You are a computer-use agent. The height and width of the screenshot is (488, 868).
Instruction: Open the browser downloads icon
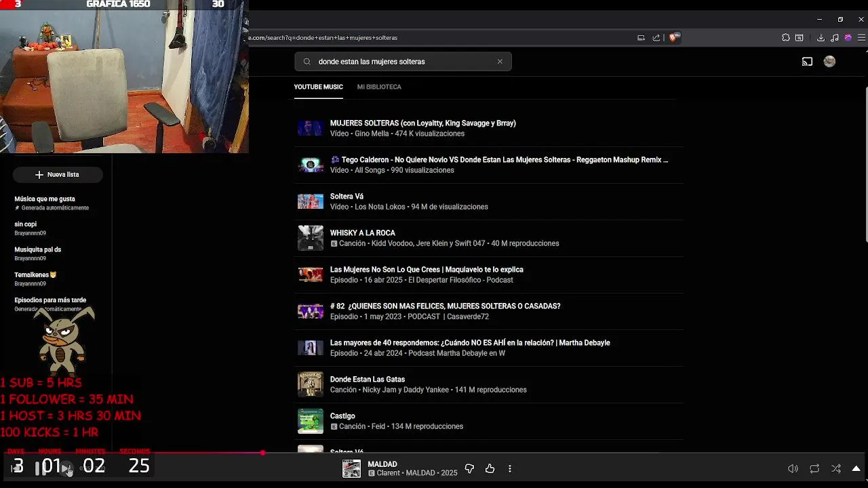point(821,38)
